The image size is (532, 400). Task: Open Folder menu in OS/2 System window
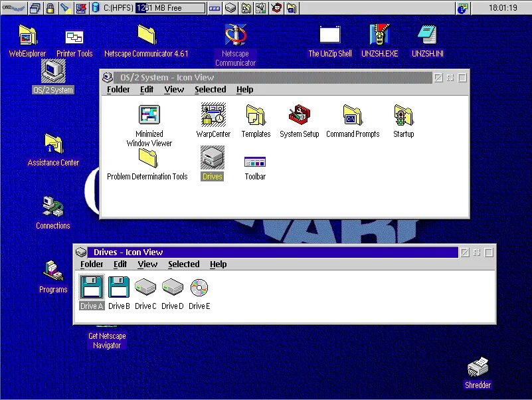pos(118,89)
